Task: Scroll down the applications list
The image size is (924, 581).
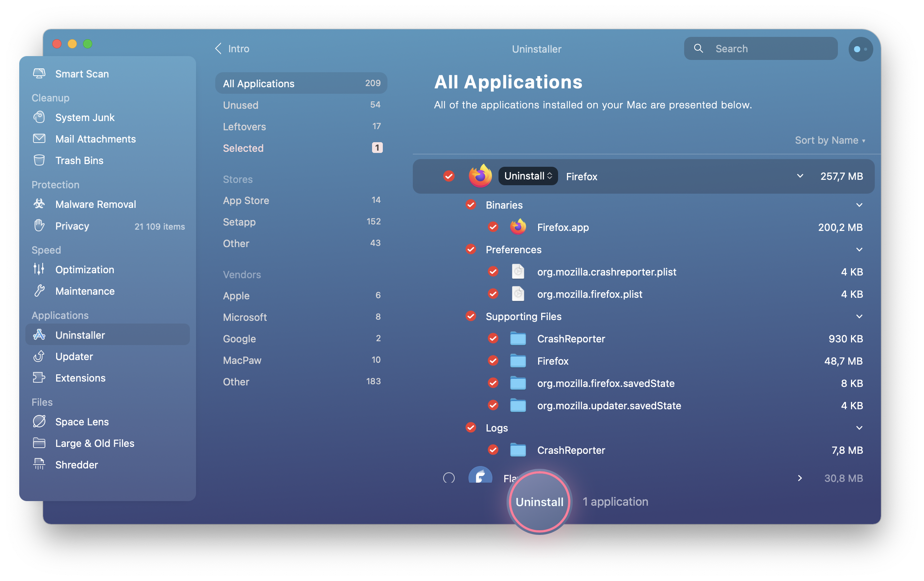Action: click(x=872, y=468)
